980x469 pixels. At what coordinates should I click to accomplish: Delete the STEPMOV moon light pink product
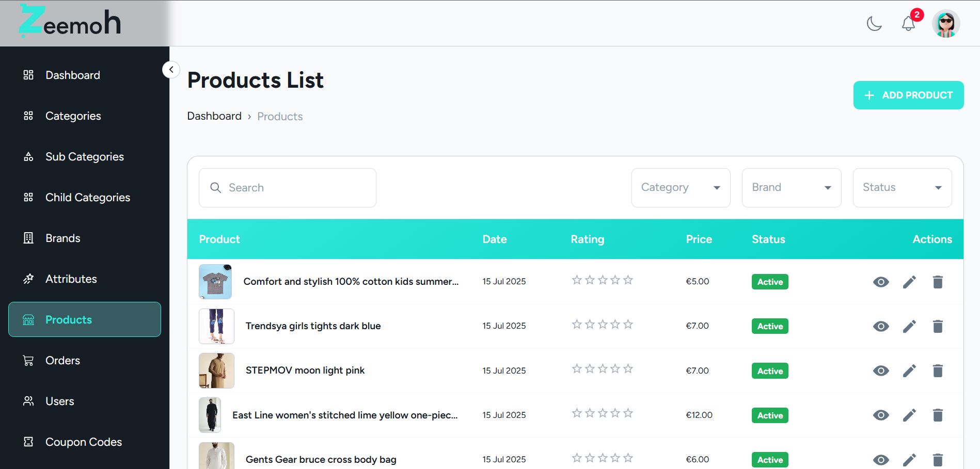point(938,371)
